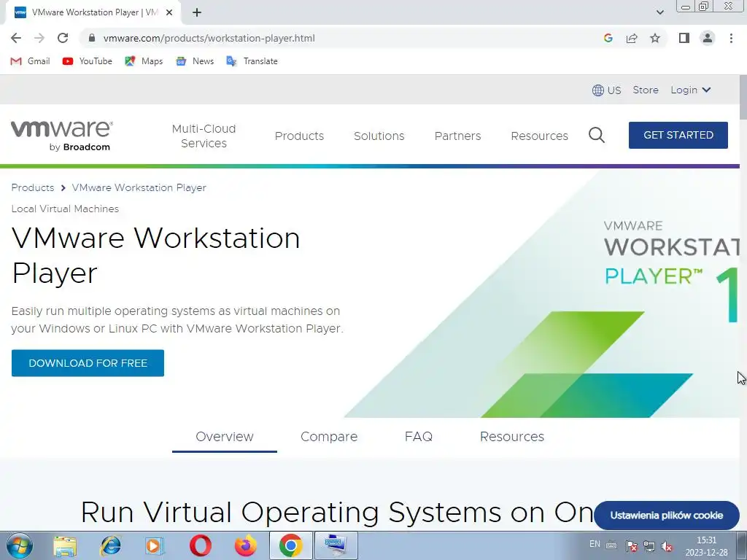Open Windows Media Player taskbar icon
Screen dimensions: 747x560
pyautogui.click(x=154, y=545)
